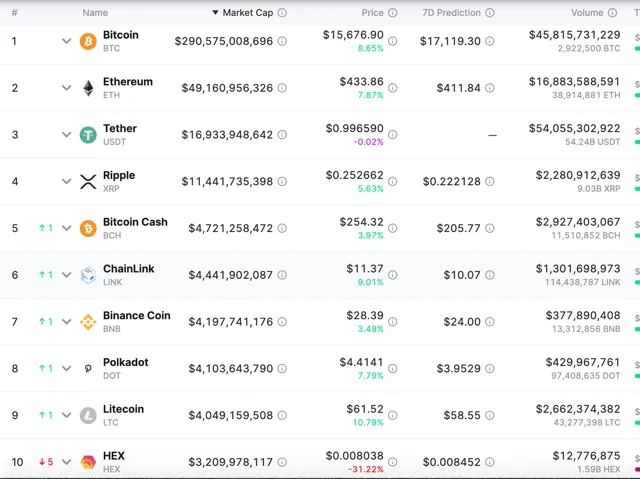
Task: Click info icon next to Polkadot price
Action: (x=392, y=369)
